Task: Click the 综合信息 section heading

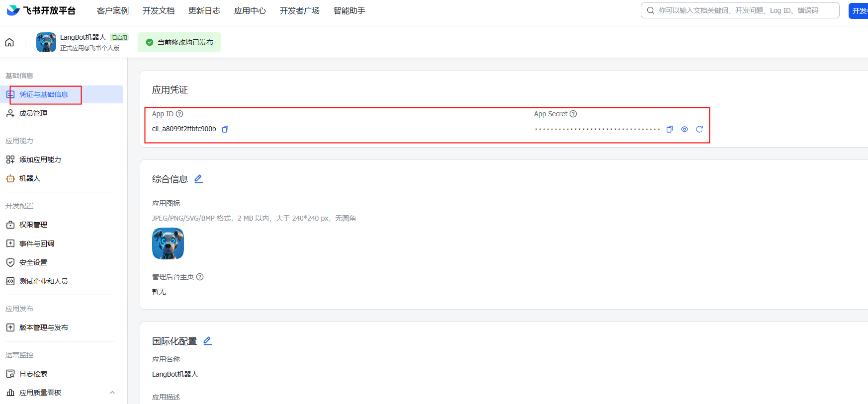Action: pyautogui.click(x=170, y=179)
